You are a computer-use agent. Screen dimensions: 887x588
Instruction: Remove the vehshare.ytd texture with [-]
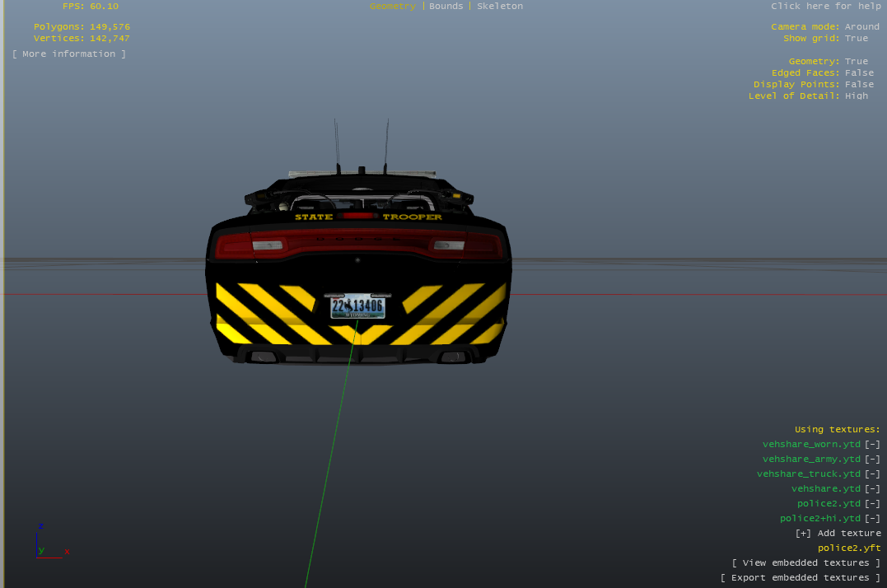click(872, 489)
